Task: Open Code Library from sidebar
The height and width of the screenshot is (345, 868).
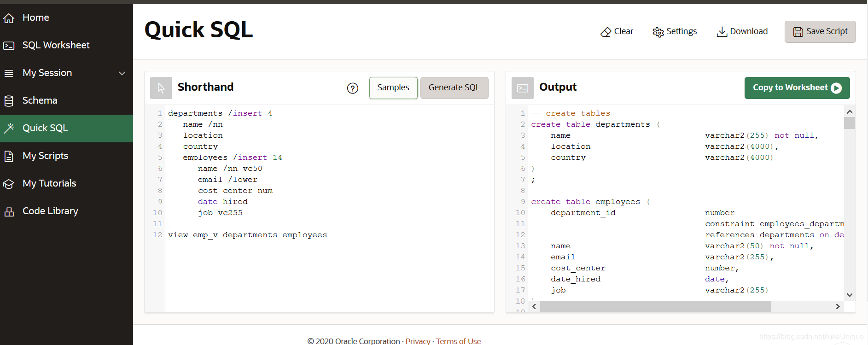Action: [x=66, y=211]
